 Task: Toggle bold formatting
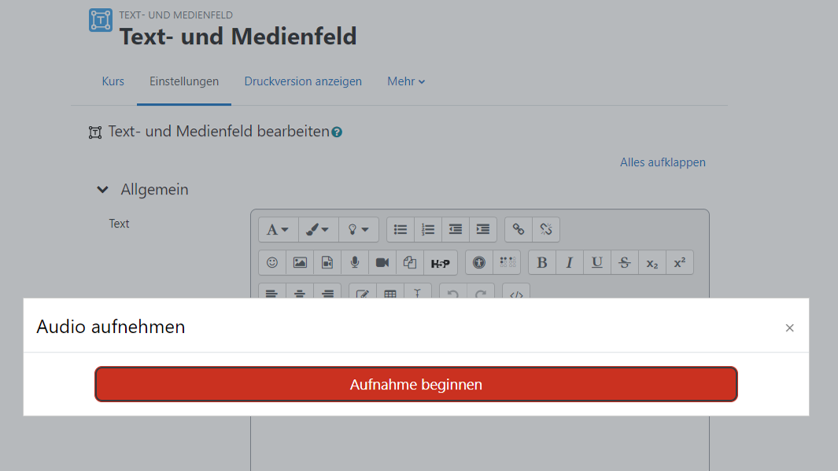point(542,263)
